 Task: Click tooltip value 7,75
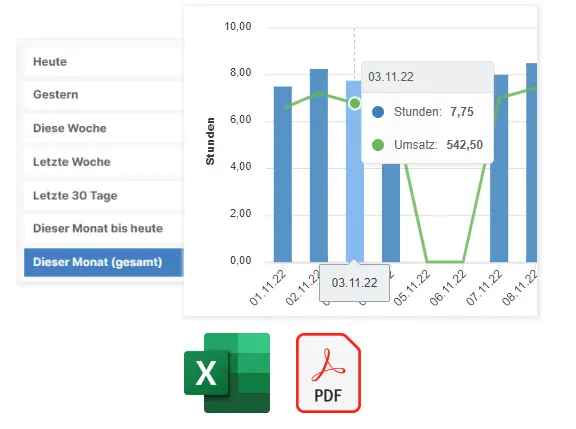tap(462, 112)
